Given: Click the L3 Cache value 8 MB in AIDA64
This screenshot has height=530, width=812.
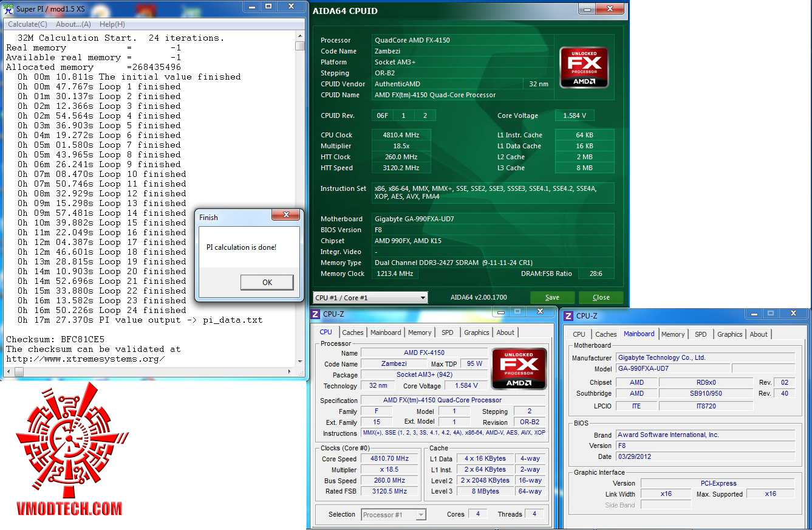Looking at the screenshot, I should (x=585, y=168).
